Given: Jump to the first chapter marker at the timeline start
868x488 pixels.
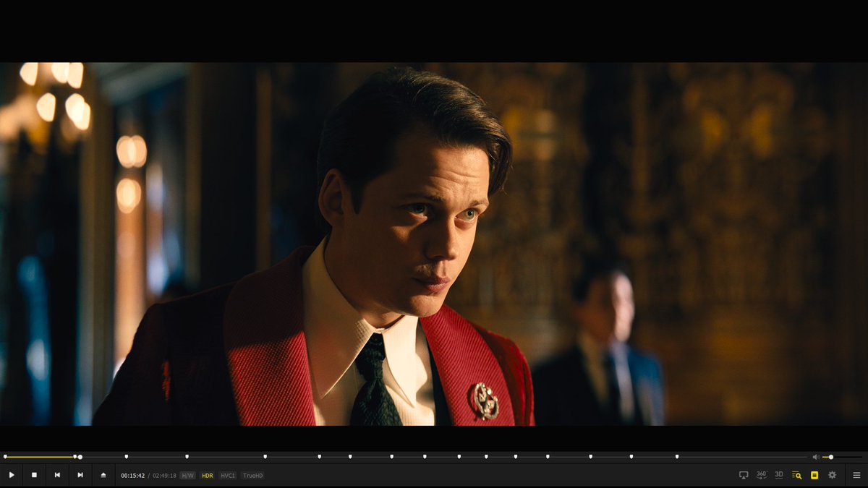Looking at the screenshot, I should click(5, 456).
